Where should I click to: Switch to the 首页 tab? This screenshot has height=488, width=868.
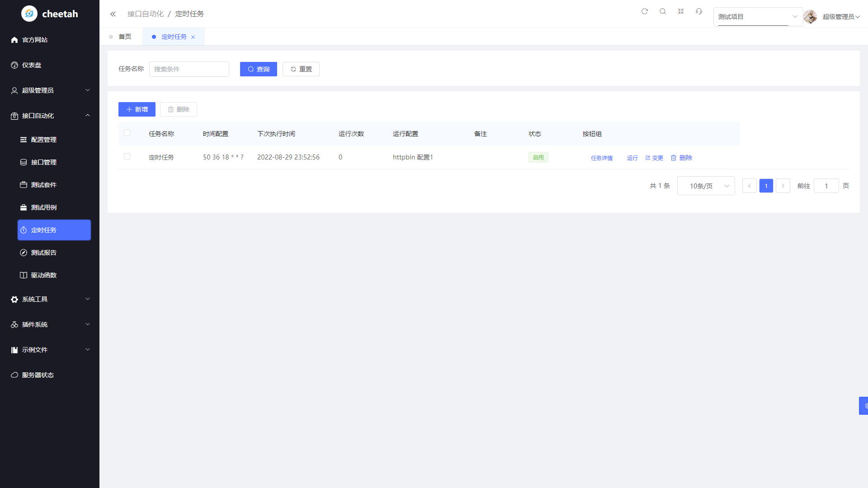[x=125, y=37]
